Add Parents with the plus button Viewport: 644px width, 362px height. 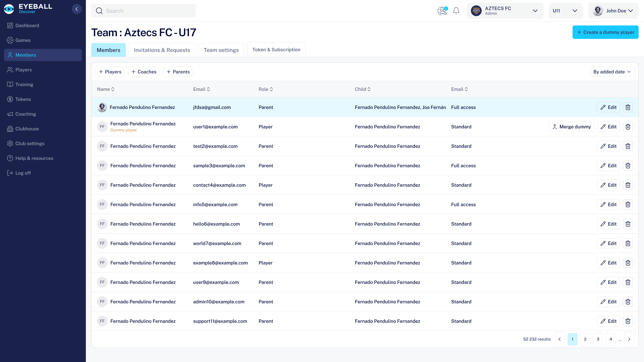click(178, 72)
